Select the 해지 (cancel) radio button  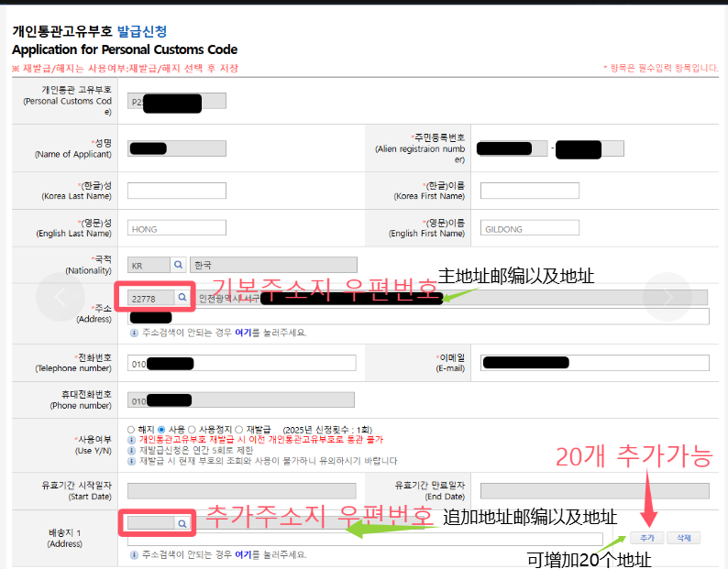click(x=131, y=429)
